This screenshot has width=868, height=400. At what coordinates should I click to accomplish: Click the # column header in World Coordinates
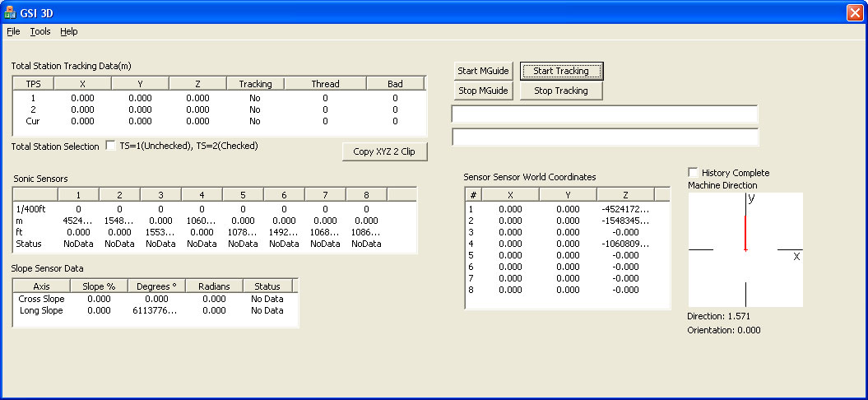[x=473, y=194]
